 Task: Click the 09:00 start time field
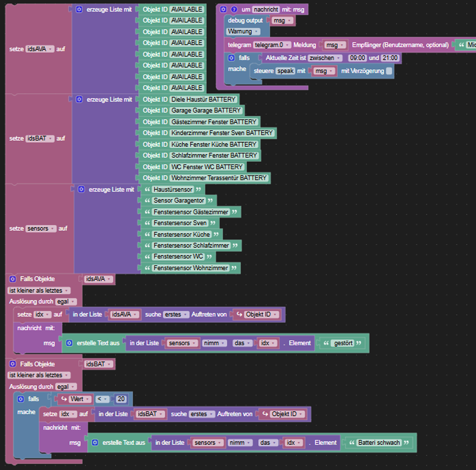click(x=358, y=58)
